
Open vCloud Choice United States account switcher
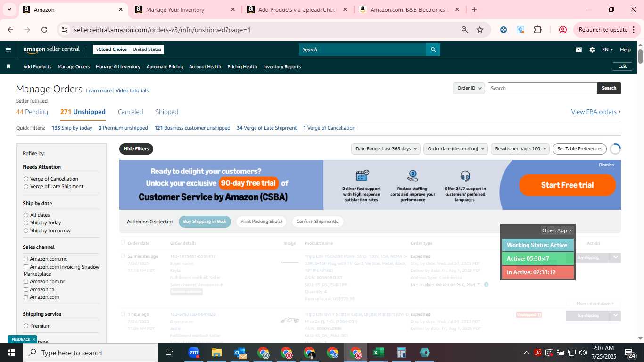tap(129, 49)
